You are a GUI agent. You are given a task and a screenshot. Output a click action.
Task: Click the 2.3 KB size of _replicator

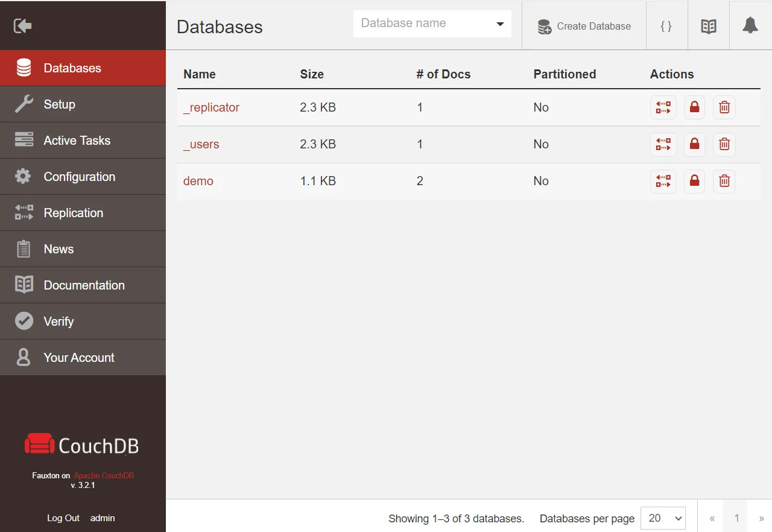pos(318,107)
